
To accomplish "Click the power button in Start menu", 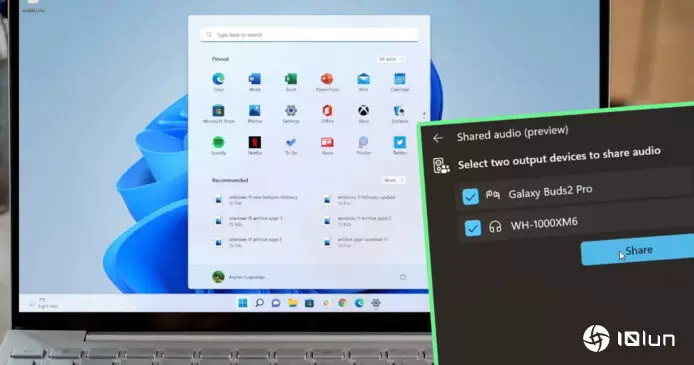I will pos(403,277).
